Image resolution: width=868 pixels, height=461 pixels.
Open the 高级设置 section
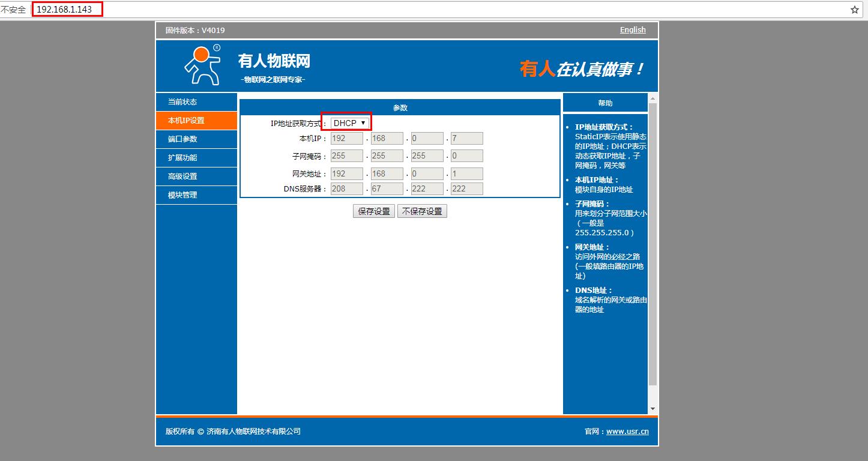click(x=182, y=176)
